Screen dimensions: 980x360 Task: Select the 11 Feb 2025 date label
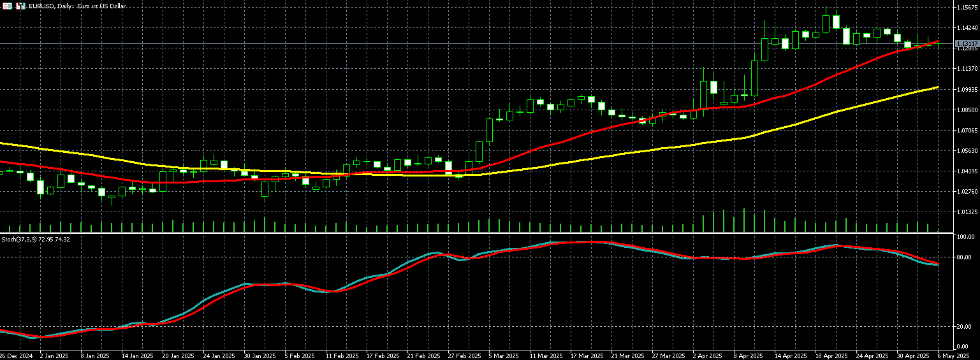341,355
